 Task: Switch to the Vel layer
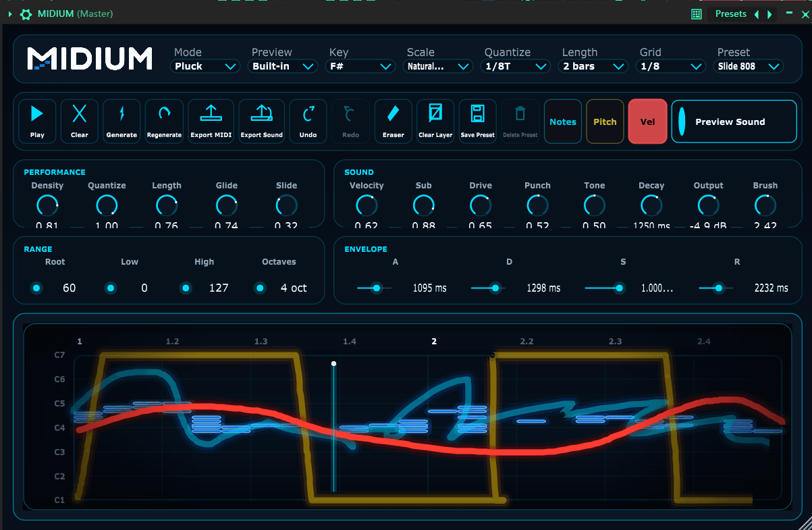click(647, 122)
